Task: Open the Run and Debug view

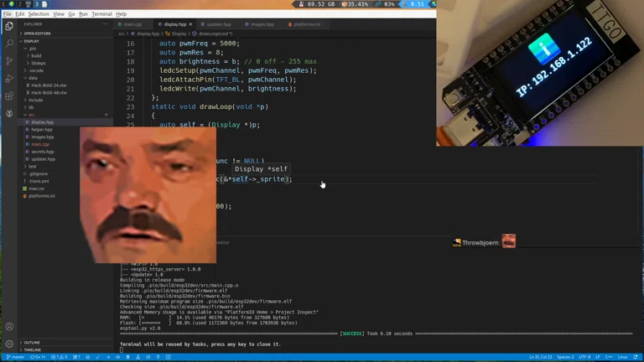Action: pyautogui.click(x=9, y=79)
